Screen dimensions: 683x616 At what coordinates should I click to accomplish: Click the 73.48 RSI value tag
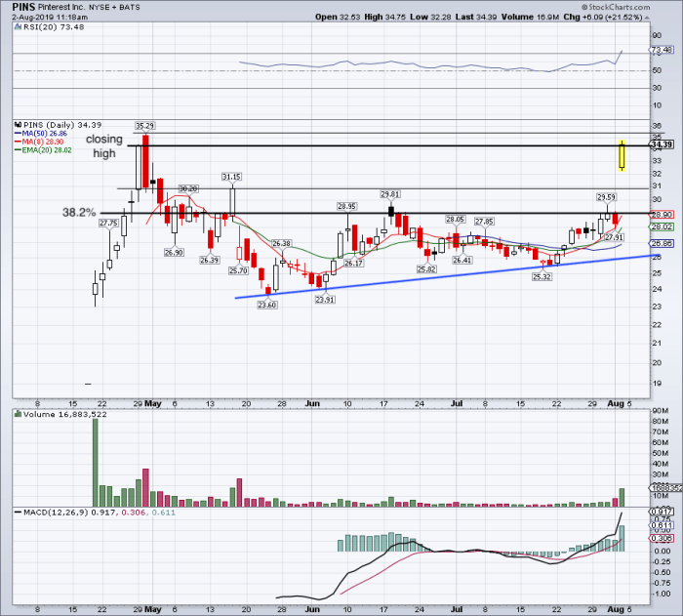point(662,50)
